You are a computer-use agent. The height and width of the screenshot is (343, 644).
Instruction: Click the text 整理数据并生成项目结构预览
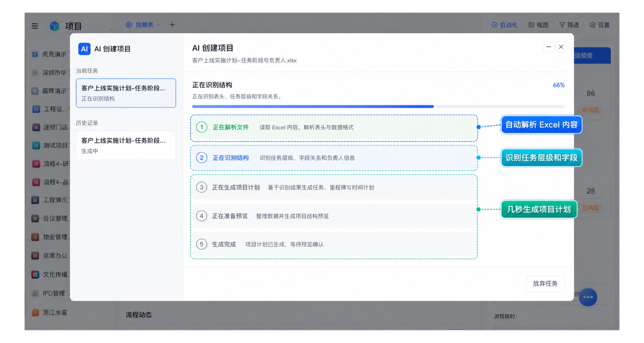click(x=292, y=216)
